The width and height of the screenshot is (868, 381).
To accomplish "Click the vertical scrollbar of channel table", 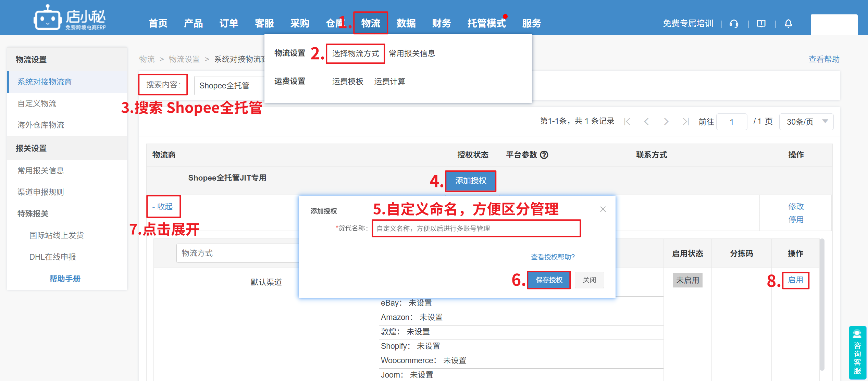I will click(x=822, y=304).
